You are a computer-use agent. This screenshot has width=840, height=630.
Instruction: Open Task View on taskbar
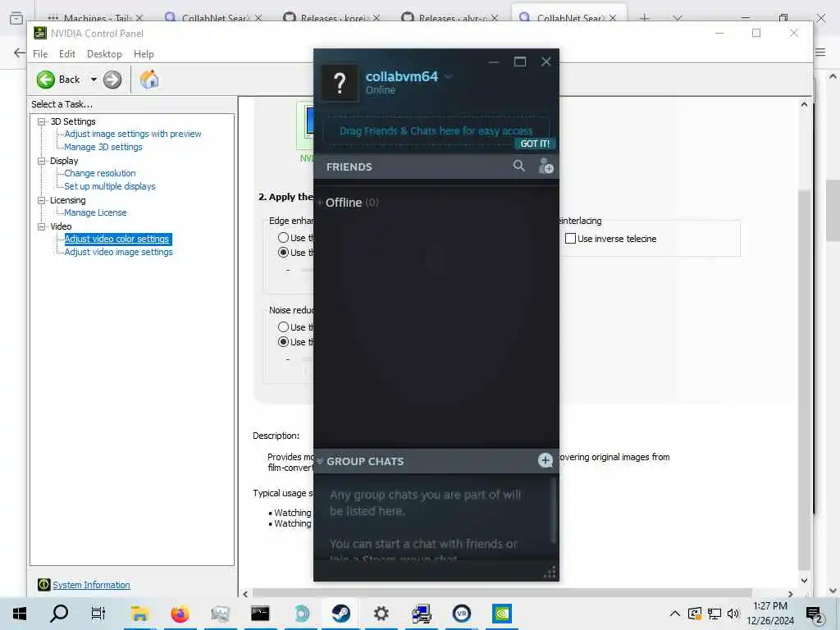point(98,614)
